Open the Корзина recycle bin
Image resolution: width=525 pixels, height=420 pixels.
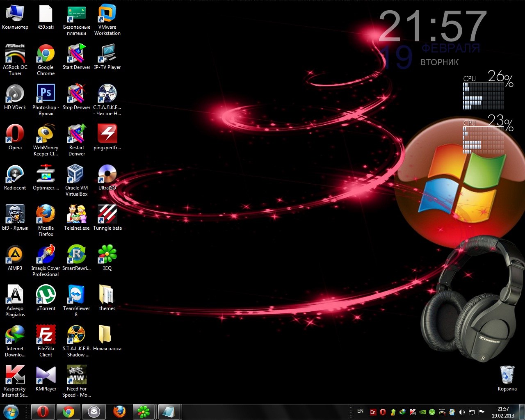pyautogui.click(x=507, y=375)
